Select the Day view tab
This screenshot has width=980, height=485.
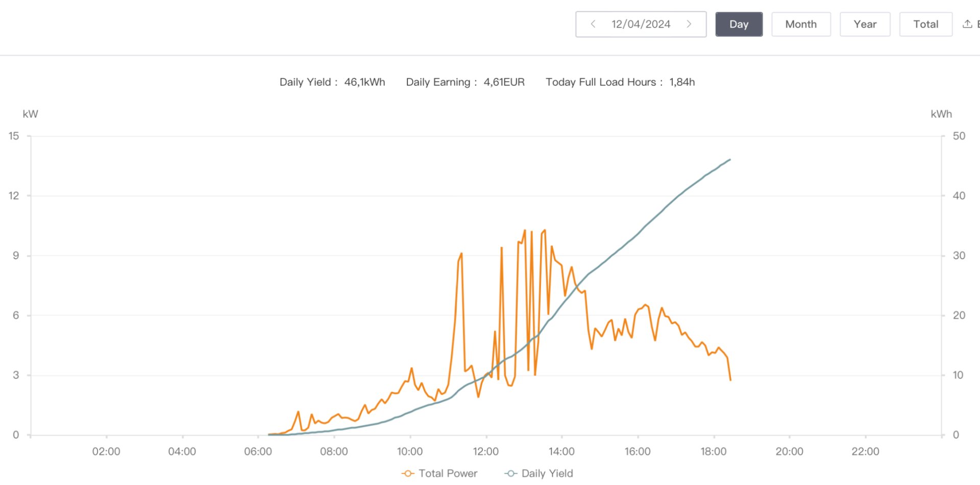(739, 24)
